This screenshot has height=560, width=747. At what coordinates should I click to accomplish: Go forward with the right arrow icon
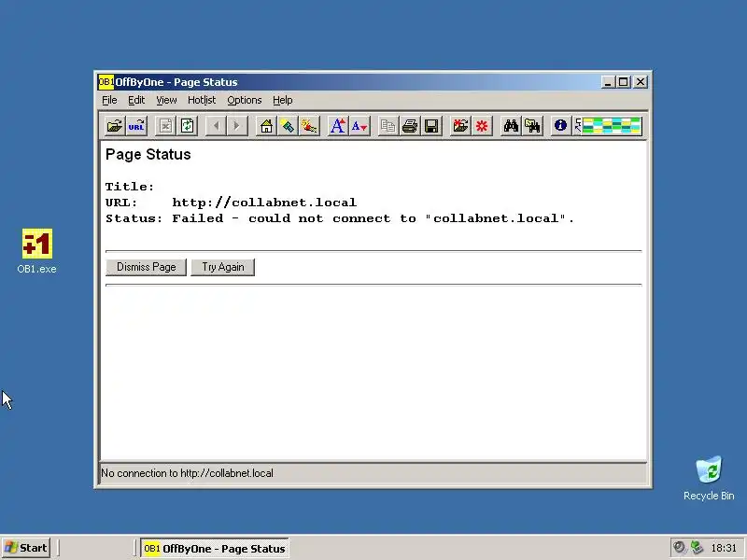(x=237, y=126)
